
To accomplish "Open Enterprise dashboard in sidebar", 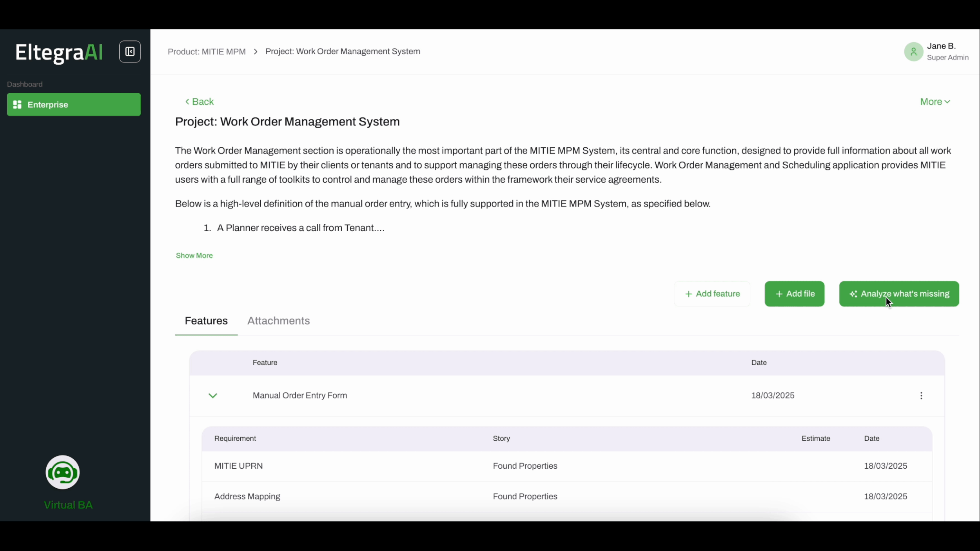I will [74, 105].
